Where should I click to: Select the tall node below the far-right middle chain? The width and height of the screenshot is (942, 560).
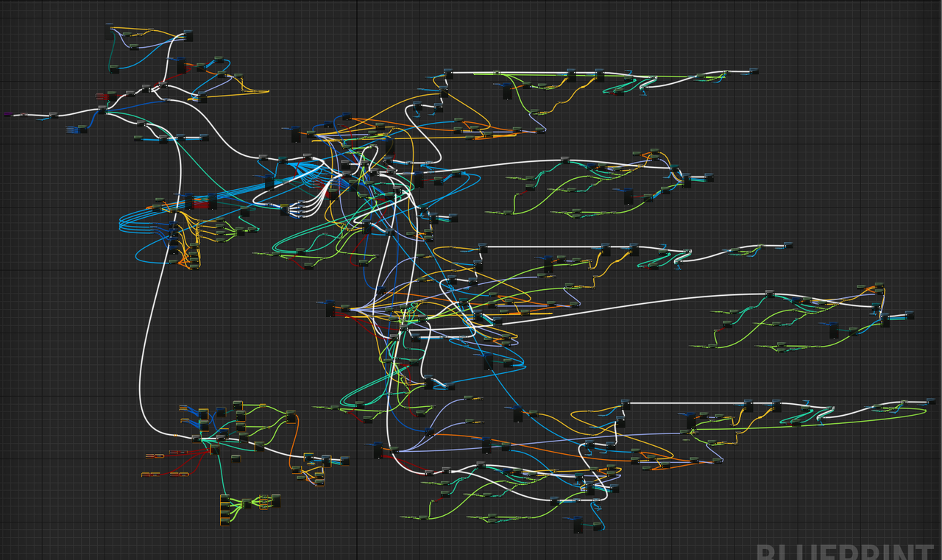coord(834,330)
